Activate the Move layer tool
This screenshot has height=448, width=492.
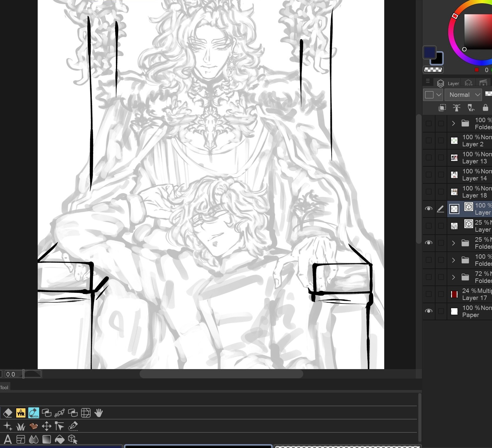coord(47,426)
